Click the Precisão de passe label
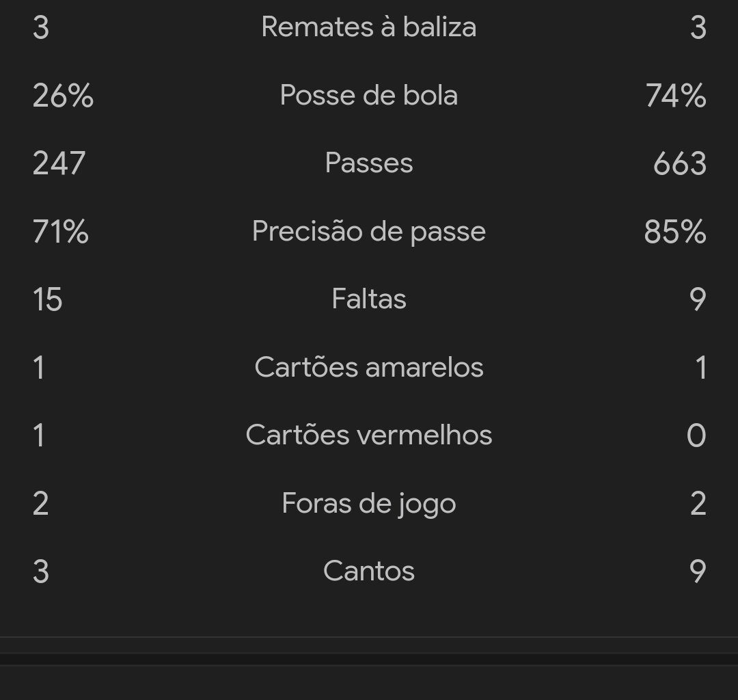Image resolution: width=738 pixels, height=700 pixels. coord(368,231)
